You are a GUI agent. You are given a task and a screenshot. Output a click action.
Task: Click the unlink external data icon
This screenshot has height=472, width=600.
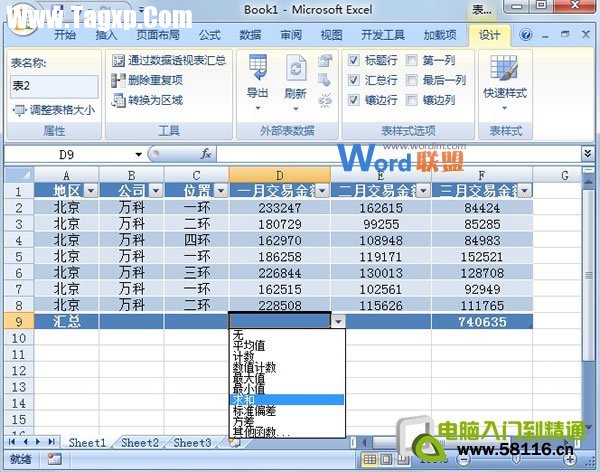tap(325, 100)
